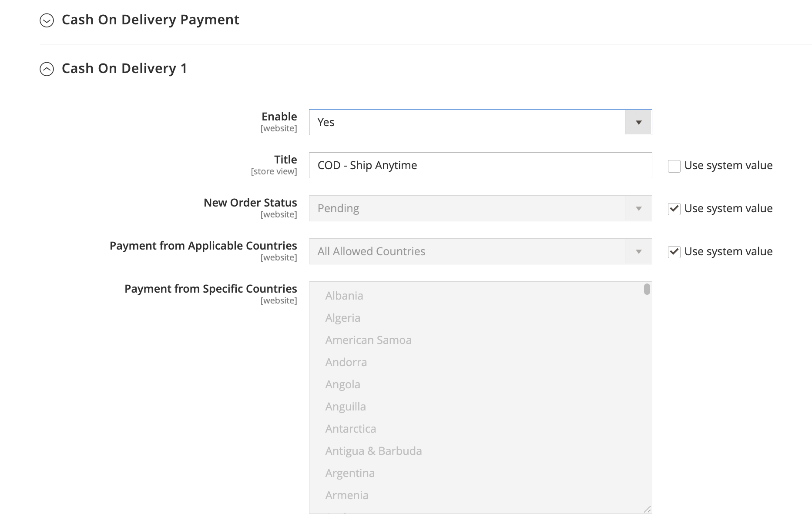Click the resize handle of the countries list

tap(647, 509)
